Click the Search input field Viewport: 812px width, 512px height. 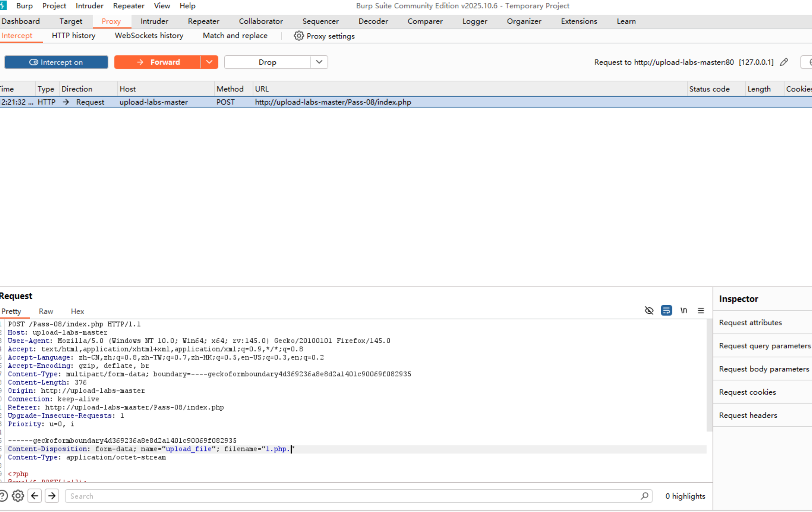pos(353,496)
